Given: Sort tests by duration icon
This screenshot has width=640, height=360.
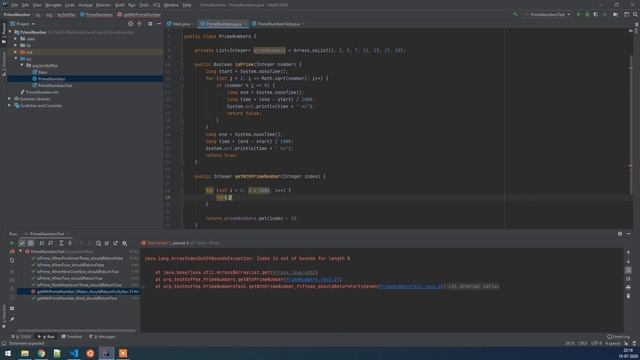Looking at the screenshot, I should click(51, 243).
